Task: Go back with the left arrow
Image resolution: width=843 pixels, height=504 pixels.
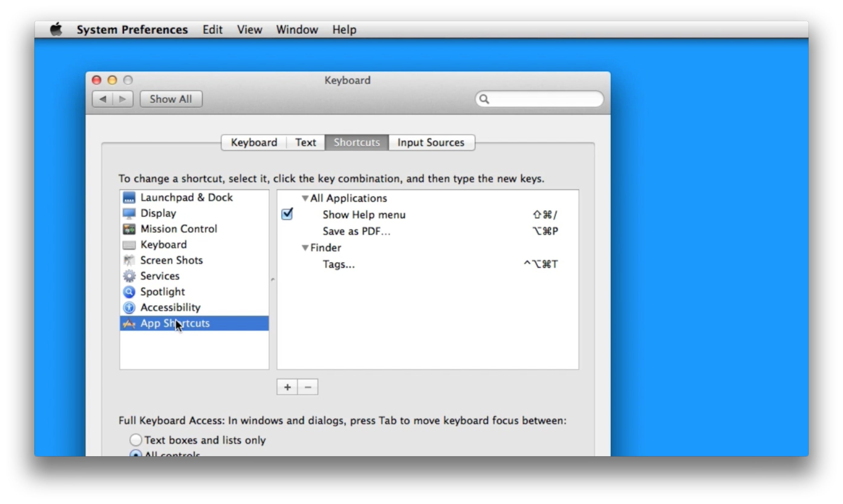Action: (103, 99)
